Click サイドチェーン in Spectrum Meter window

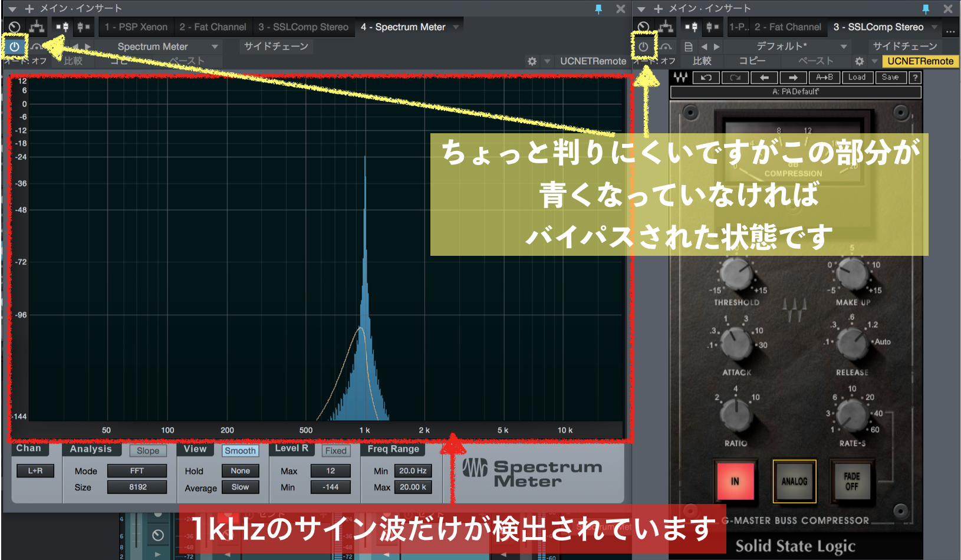coord(276,47)
